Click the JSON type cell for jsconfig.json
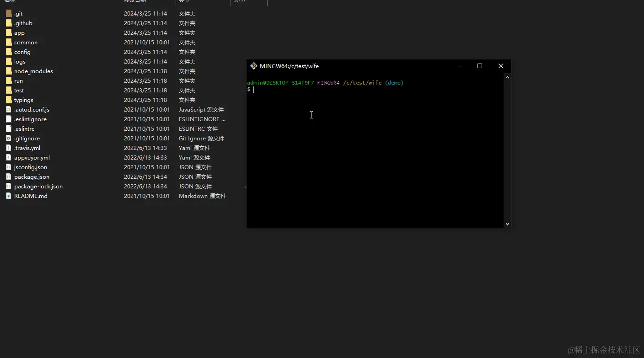Image resolution: width=644 pixels, height=358 pixels. point(195,167)
